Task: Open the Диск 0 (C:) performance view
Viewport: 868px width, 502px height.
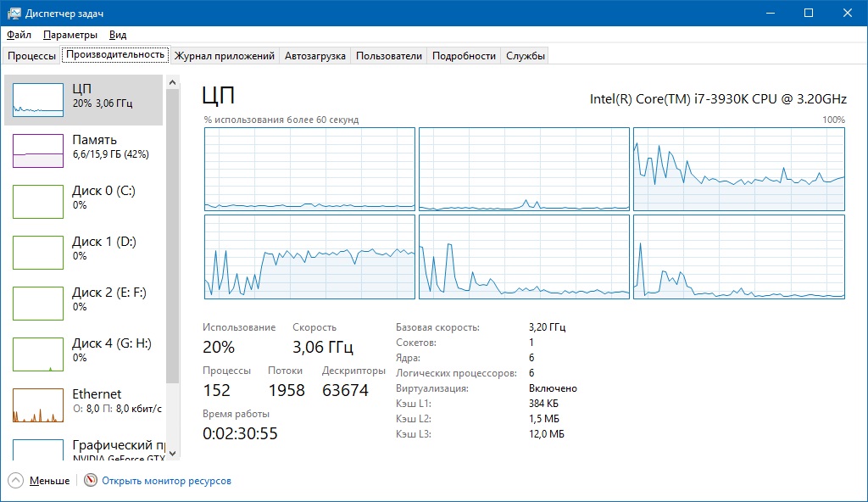Action: click(85, 197)
